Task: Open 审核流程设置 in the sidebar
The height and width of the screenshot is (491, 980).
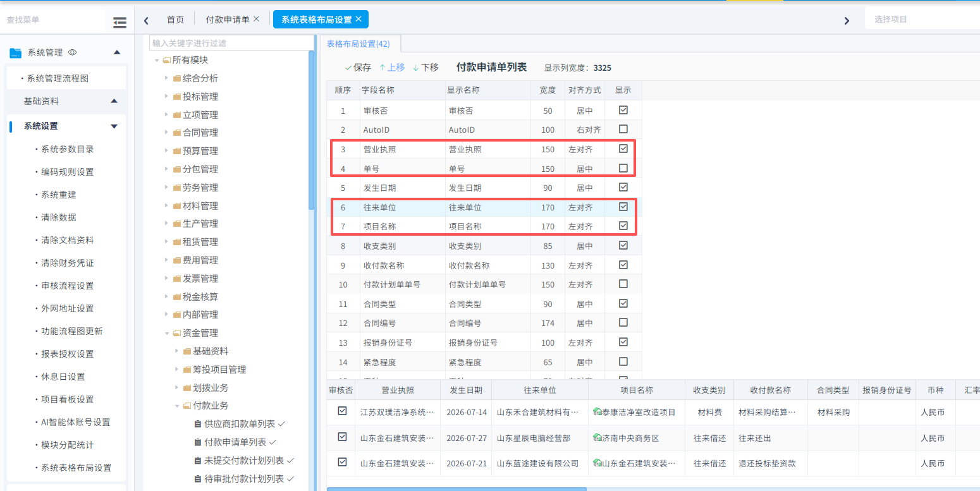Action: [68, 286]
